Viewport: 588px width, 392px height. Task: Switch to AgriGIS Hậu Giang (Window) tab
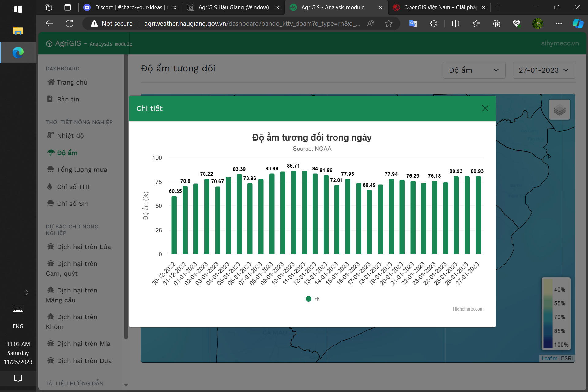point(233,7)
